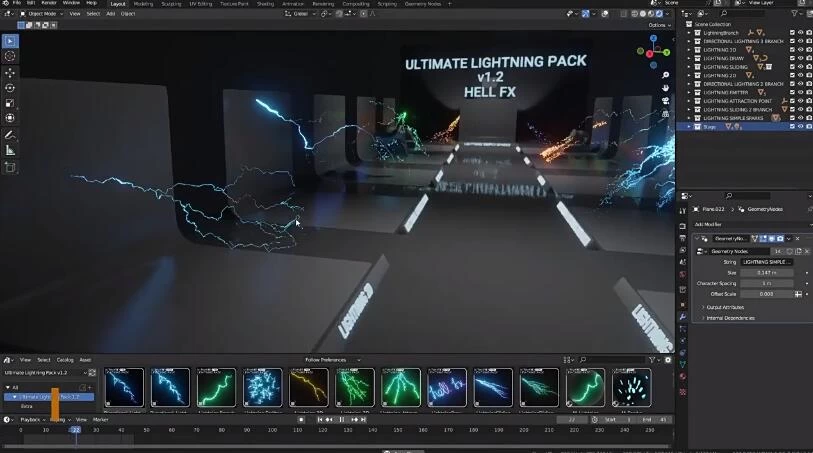The image size is (813, 453).
Task: Activate the Rotate tool
Action: tap(10, 88)
